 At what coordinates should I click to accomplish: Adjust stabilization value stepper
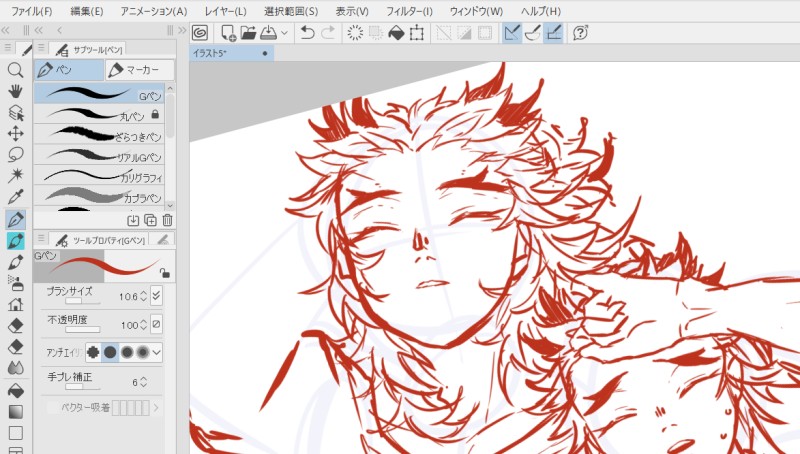tap(143, 382)
